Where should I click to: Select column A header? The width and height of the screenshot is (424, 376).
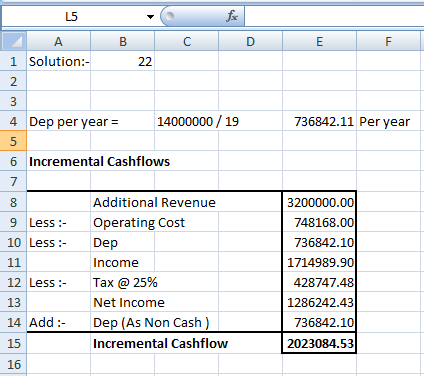(x=59, y=41)
